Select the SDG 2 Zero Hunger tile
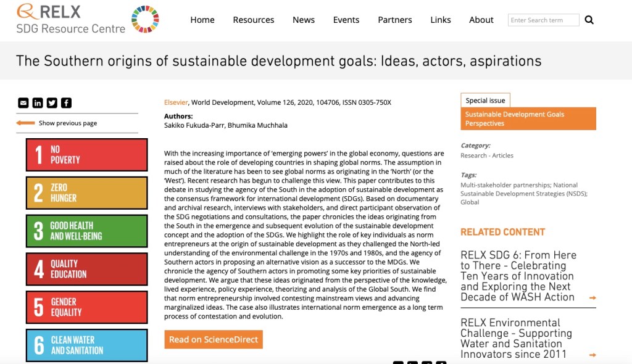This screenshot has width=632, height=364. click(86, 193)
